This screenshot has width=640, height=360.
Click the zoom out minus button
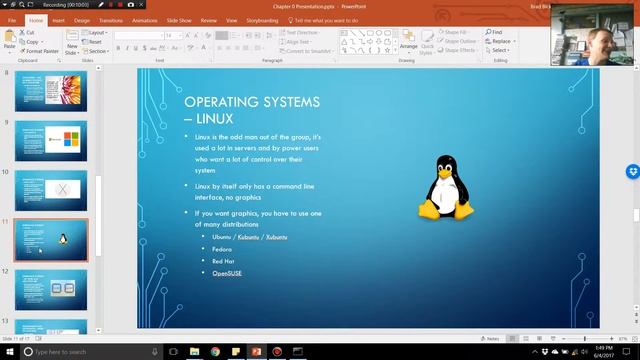(564, 339)
